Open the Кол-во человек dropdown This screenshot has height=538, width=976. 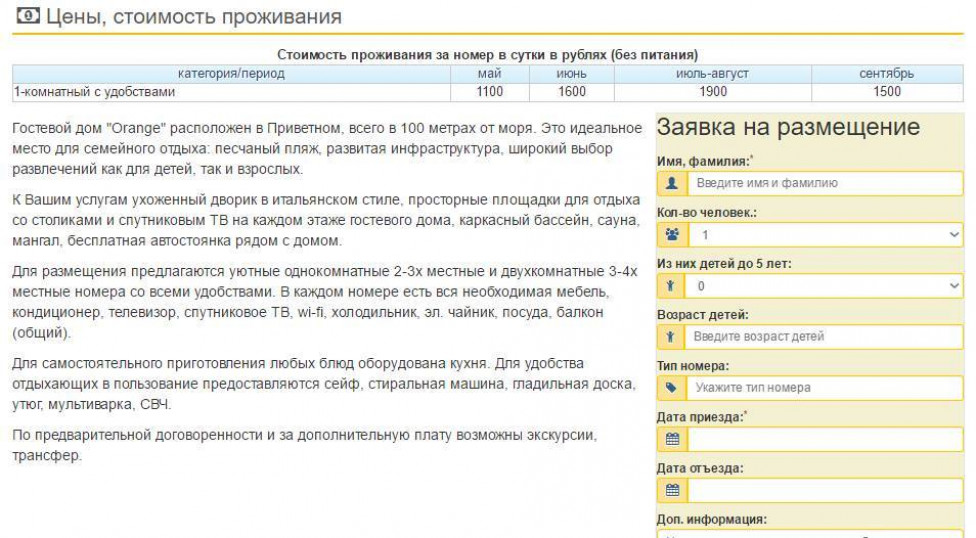(824, 235)
